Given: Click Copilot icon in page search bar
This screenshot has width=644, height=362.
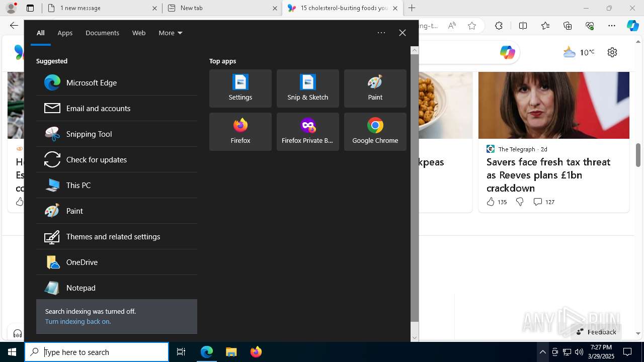Looking at the screenshot, I should coord(507,52).
